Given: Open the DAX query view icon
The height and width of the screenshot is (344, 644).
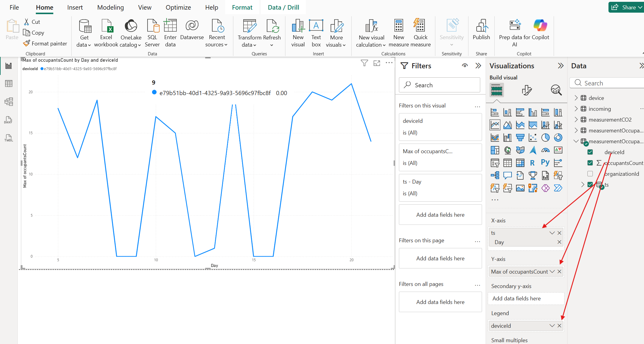Looking at the screenshot, I should click(x=8, y=120).
